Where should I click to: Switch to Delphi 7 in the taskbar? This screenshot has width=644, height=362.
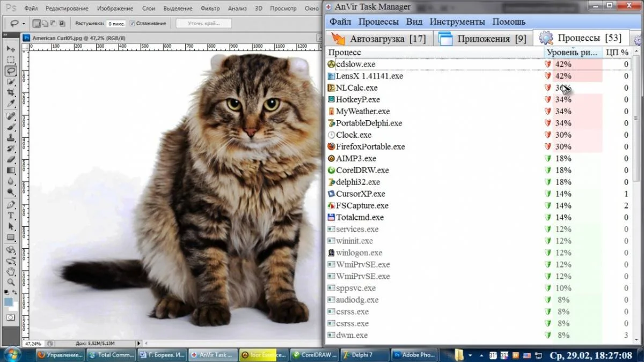point(364,355)
